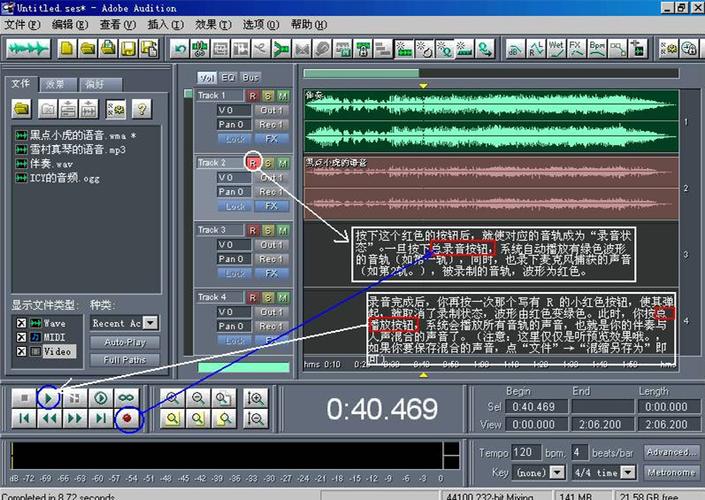This screenshot has width=705, height=500.
Task: Go to end transport button
Action: click(x=101, y=419)
